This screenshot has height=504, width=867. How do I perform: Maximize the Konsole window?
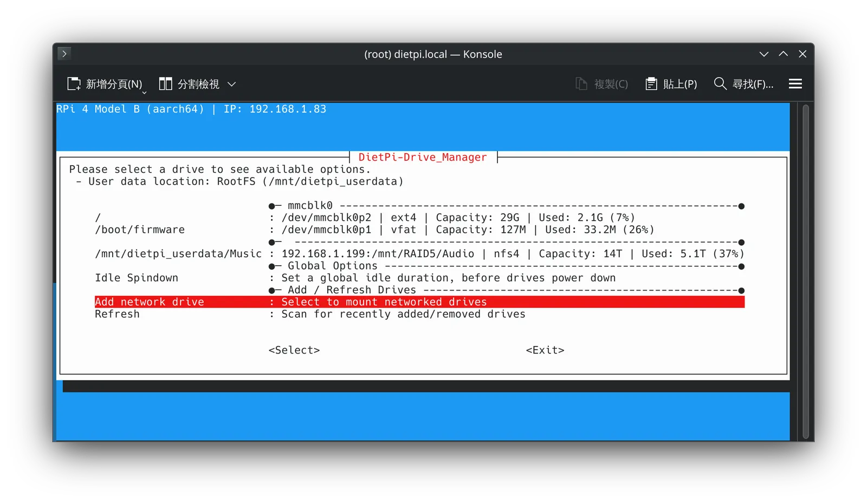point(784,54)
